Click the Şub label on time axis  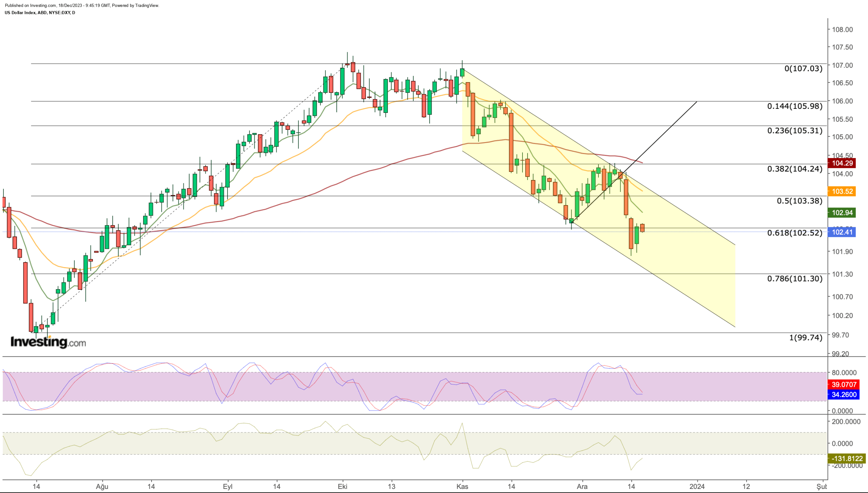click(822, 487)
